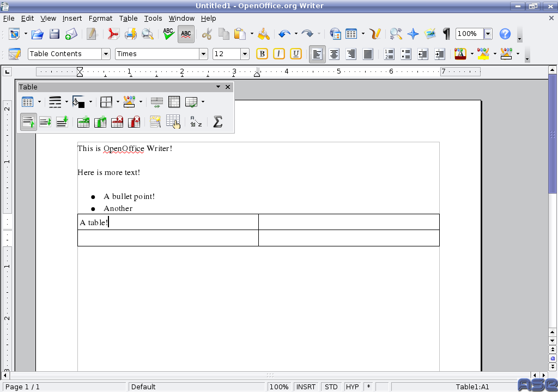The height and width of the screenshot is (392, 558).
Task: Expand the Times font name dropdown
Action: coord(203,54)
